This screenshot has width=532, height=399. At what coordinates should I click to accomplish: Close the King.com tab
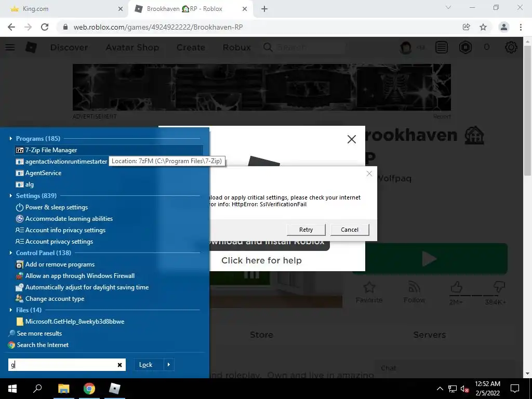pyautogui.click(x=121, y=9)
